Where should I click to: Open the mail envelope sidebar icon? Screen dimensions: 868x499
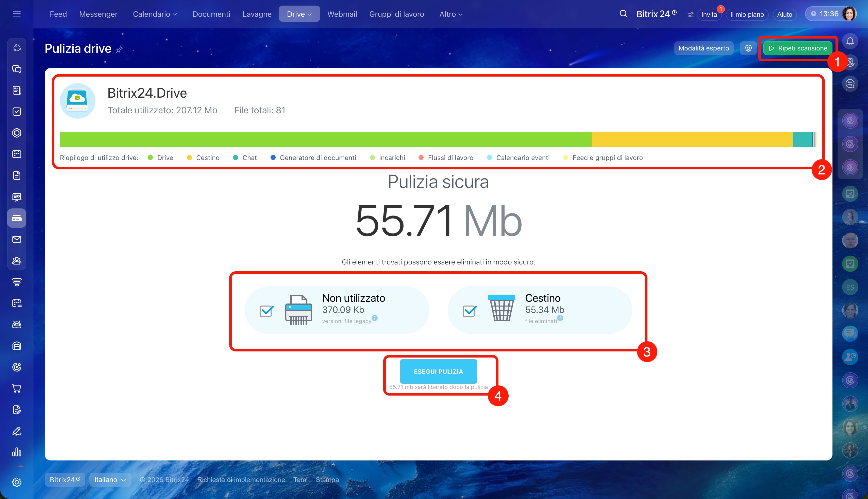point(16,239)
